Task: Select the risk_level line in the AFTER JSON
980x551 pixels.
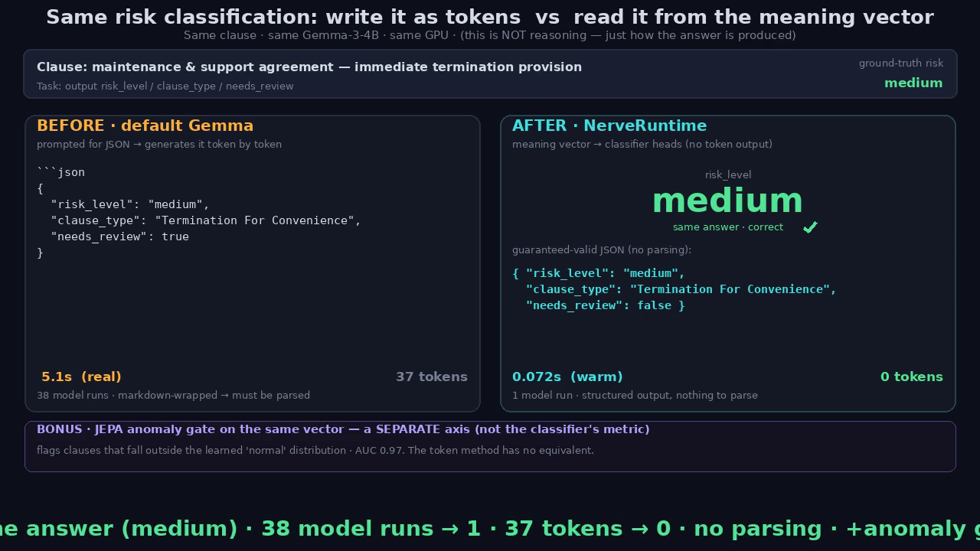Action: point(599,273)
